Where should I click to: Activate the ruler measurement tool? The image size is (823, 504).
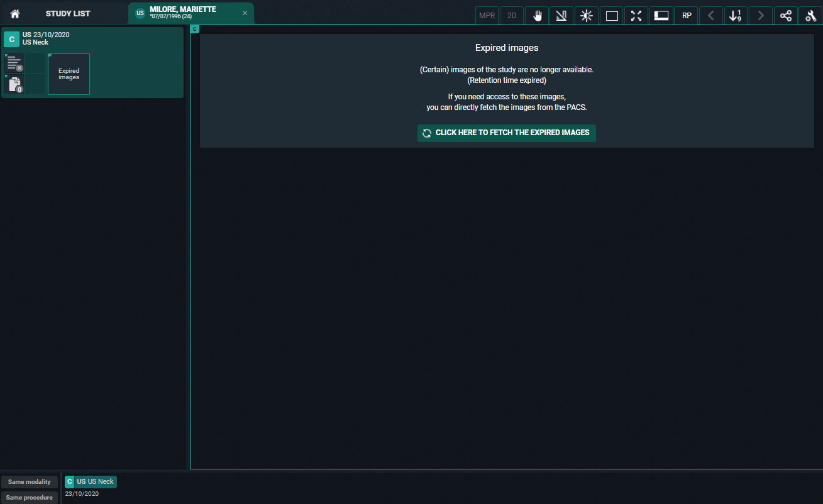click(561, 16)
